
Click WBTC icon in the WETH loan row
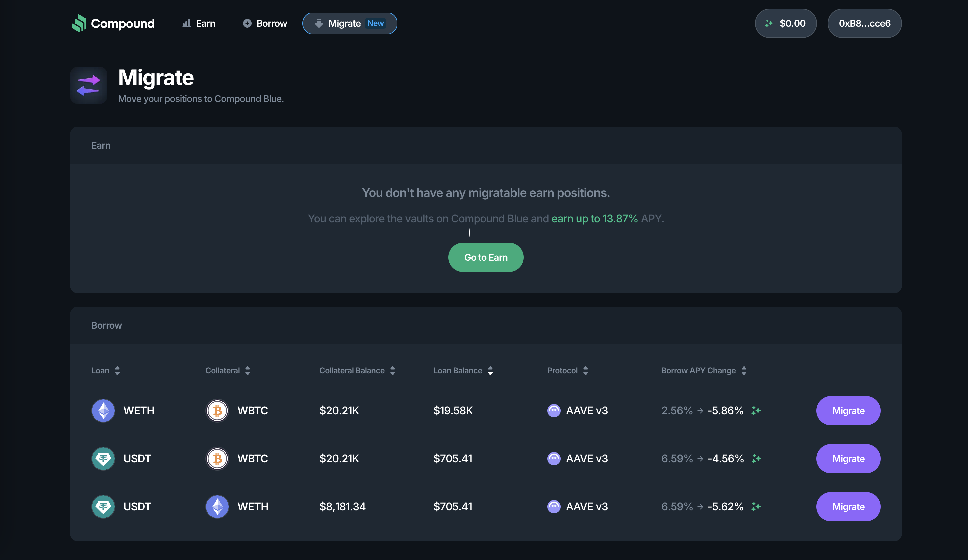(217, 411)
